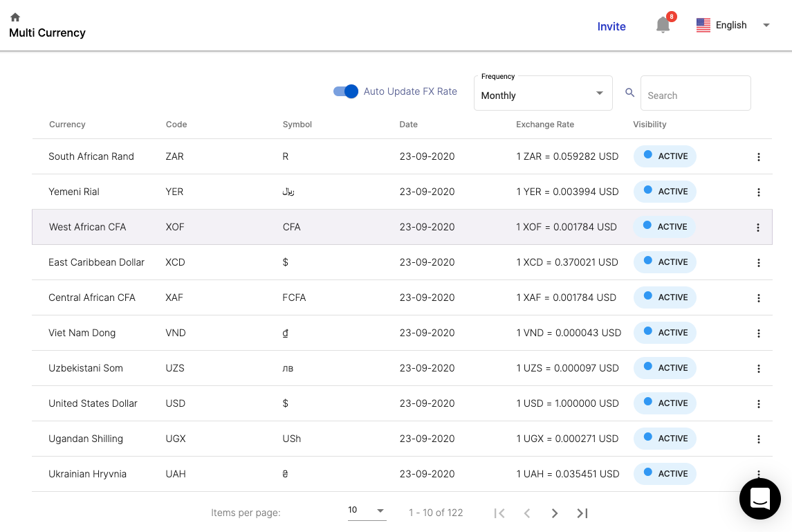The height and width of the screenshot is (532, 792).
Task: Jump to the first page
Action: click(499, 513)
